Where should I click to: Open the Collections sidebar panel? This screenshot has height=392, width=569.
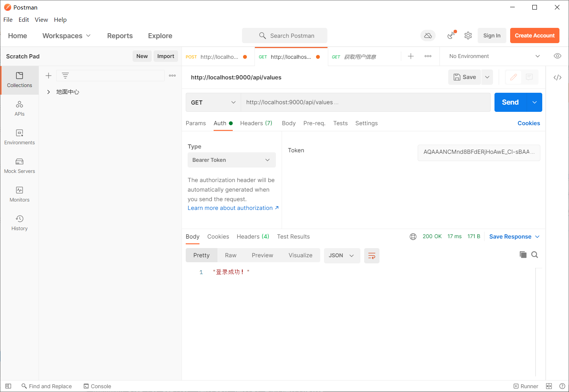(19, 80)
